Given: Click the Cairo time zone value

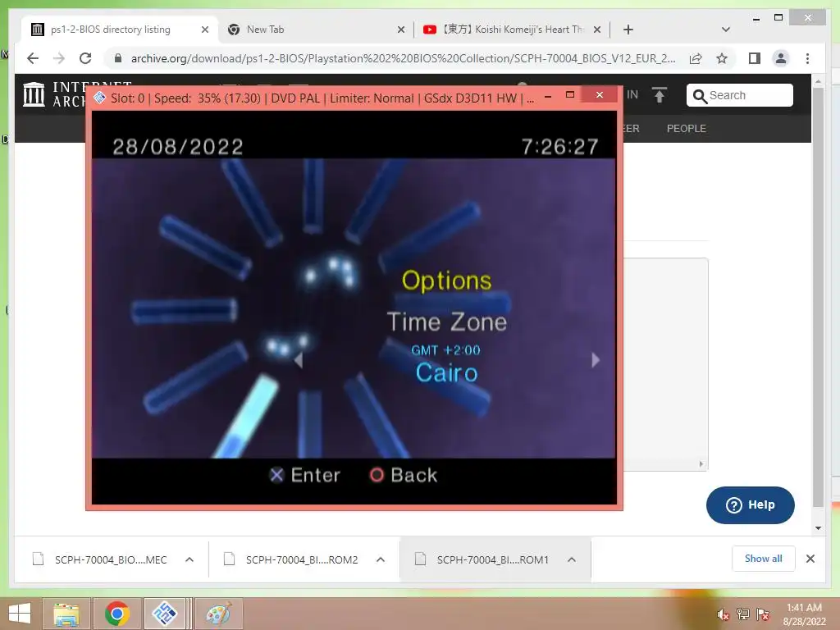Looking at the screenshot, I should (x=446, y=373).
